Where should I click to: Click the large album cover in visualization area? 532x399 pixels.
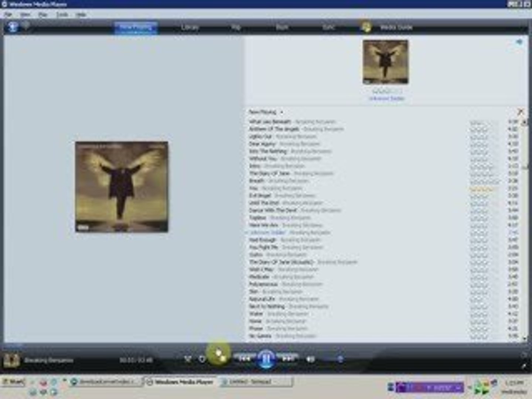pos(122,187)
